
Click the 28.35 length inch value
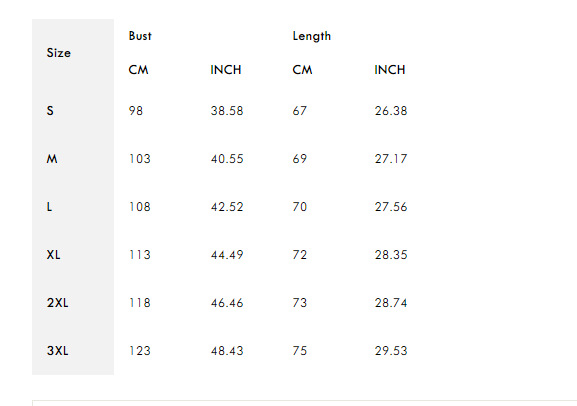391,255
